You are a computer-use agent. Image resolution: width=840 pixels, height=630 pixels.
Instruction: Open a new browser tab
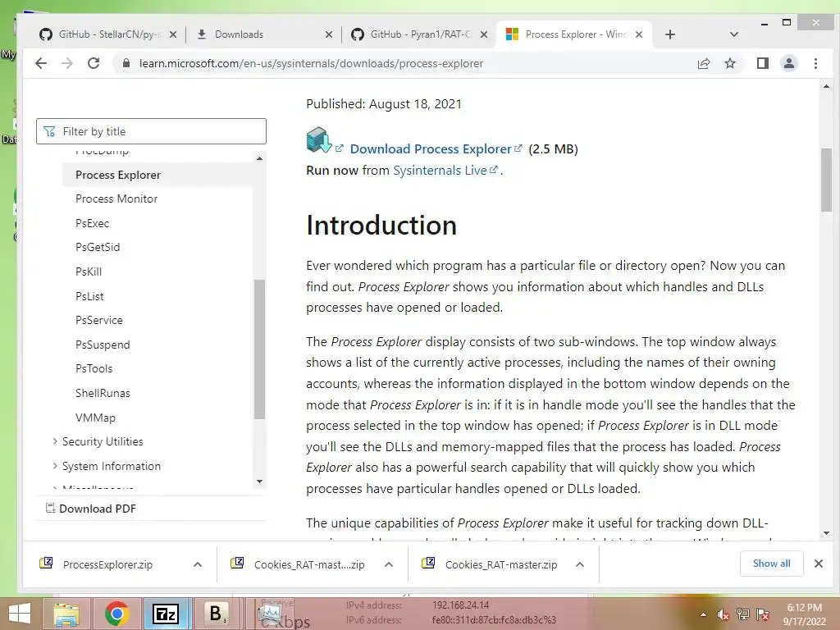click(669, 34)
